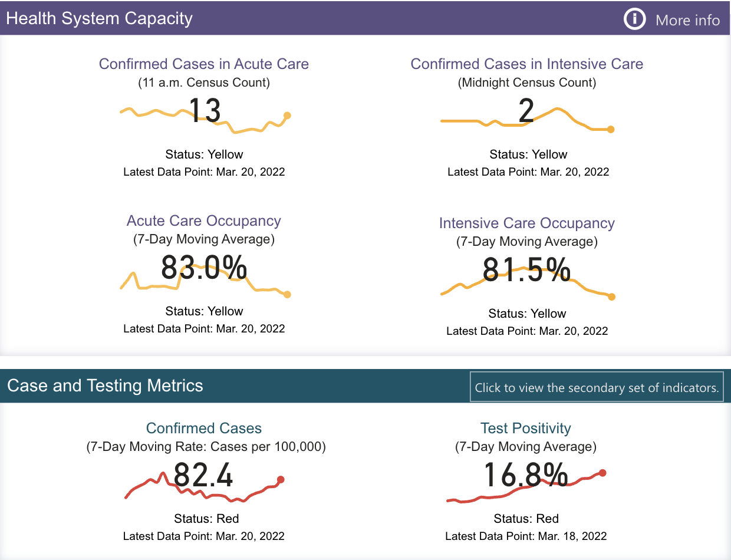Open Confirmed Cases in Acute Care heading

pyautogui.click(x=204, y=64)
